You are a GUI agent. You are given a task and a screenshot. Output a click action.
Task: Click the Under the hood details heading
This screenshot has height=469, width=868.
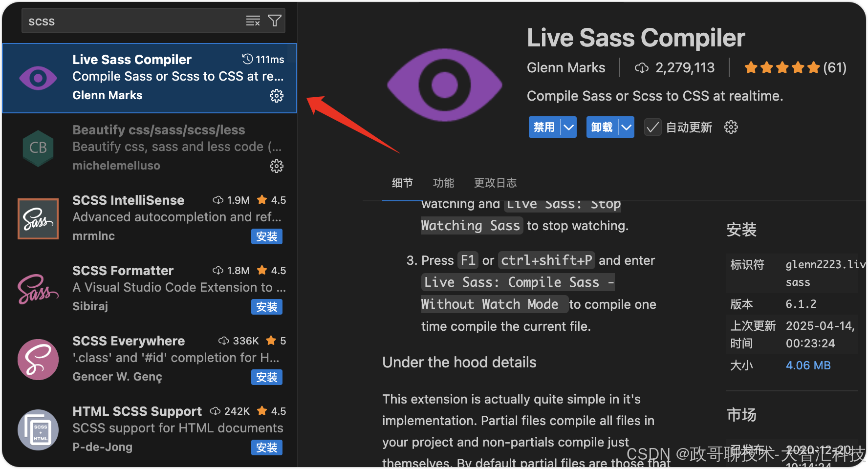(459, 362)
